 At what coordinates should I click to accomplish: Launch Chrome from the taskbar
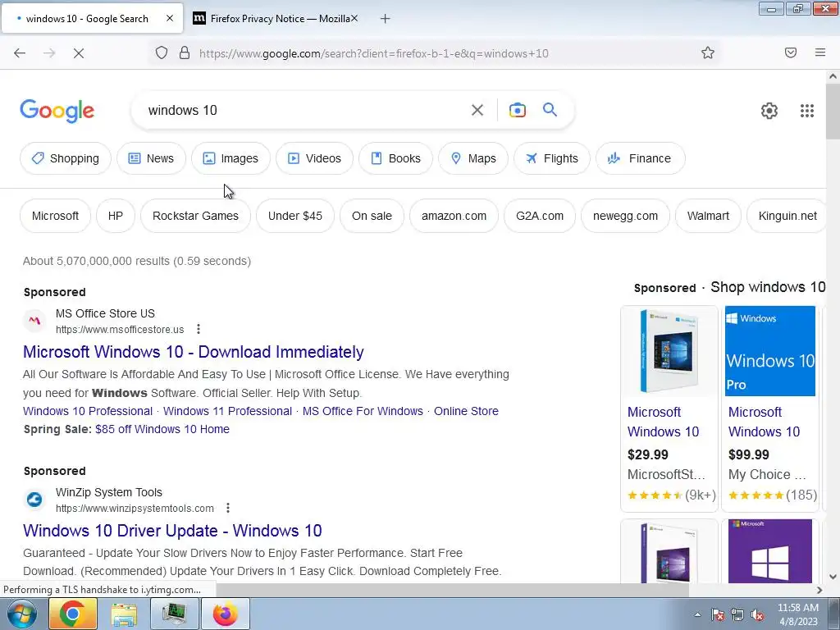point(73,614)
